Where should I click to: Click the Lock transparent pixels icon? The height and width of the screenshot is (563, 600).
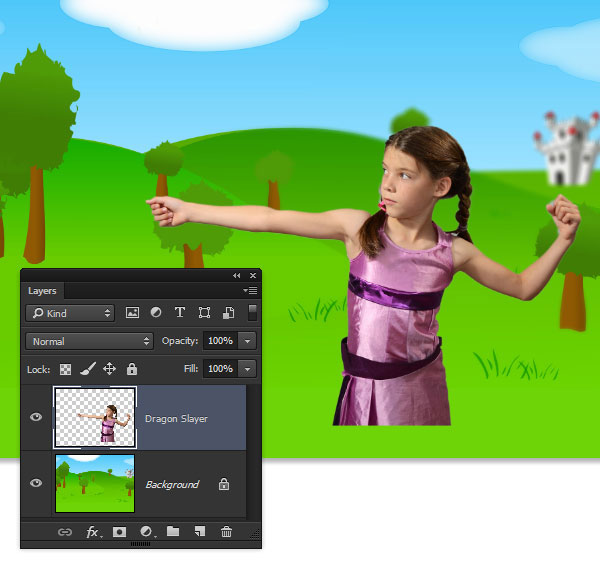click(66, 369)
